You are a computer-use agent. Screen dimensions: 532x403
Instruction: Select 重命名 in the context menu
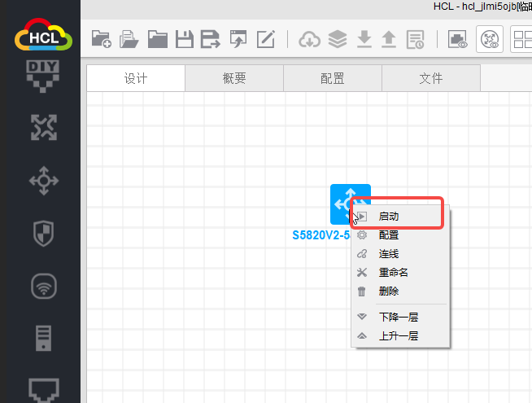[x=393, y=273]
